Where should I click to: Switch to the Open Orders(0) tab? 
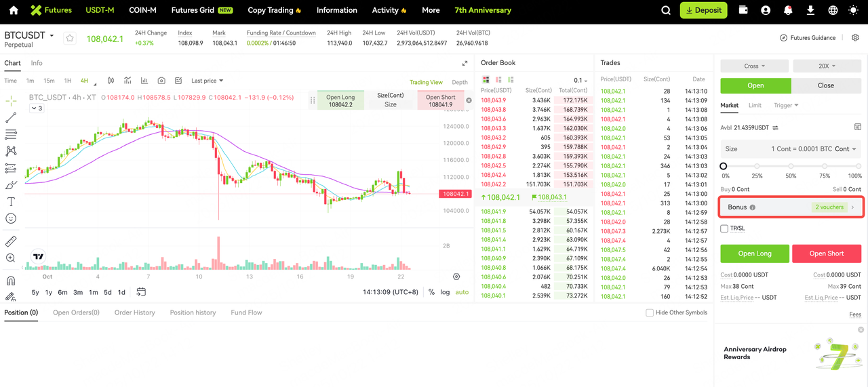click(76, 312)
